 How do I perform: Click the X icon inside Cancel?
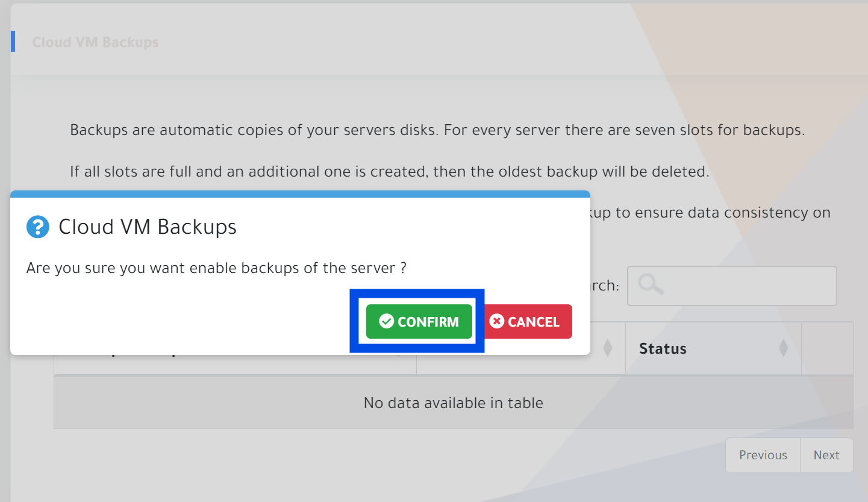click(496, 321)
